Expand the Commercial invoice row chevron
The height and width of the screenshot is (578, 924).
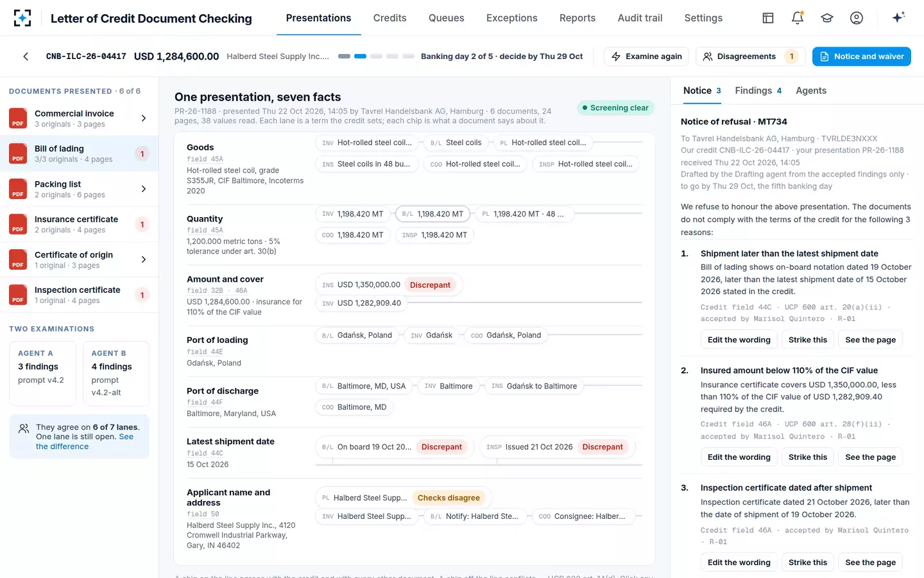(x=143, y=118)
